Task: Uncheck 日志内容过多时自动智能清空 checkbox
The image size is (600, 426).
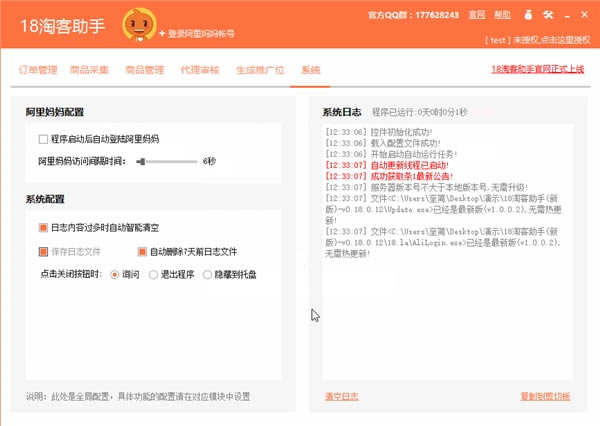Action: pyautogui.click(x=43, y=227)
